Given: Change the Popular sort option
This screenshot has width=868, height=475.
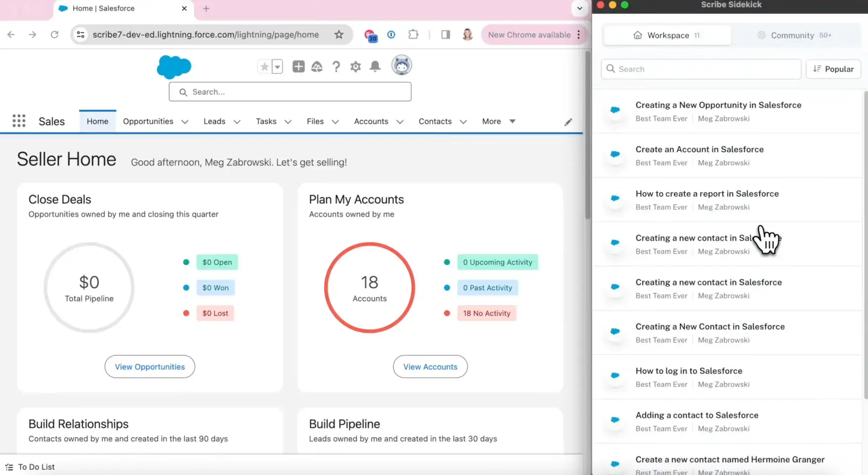Looking at the screenshot, I should click(x=833, y=69).
